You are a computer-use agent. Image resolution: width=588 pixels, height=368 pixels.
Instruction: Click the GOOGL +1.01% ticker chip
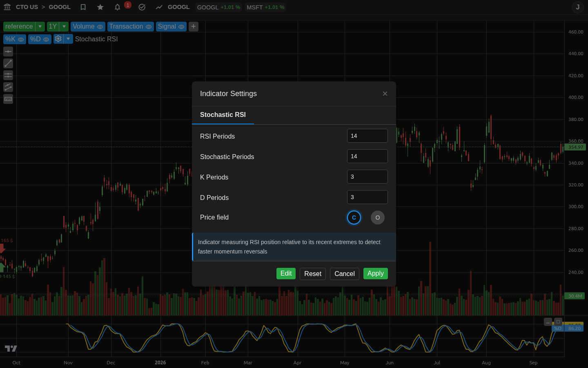(218, 7)
